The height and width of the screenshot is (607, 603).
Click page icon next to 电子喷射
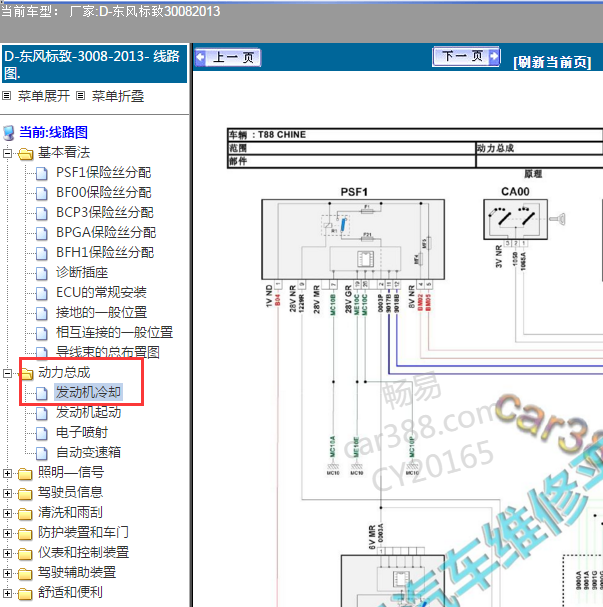pyautogui.click(x=42, y=433)
